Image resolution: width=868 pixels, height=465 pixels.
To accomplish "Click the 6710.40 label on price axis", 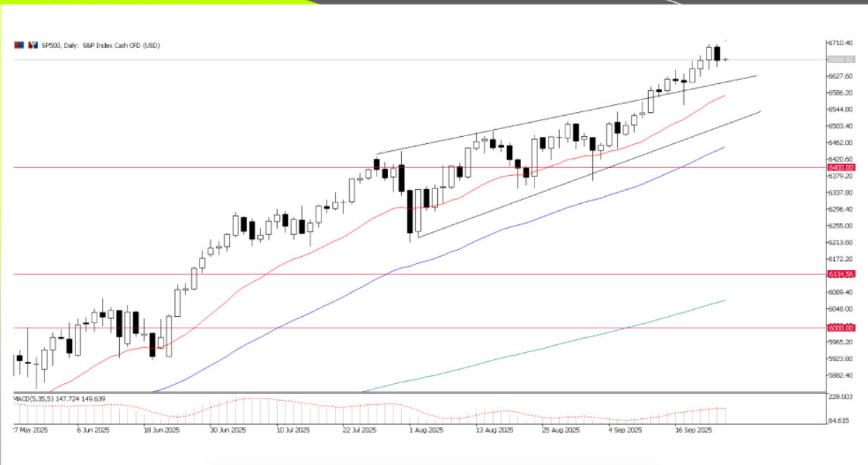I will click(x=842, y=43).
